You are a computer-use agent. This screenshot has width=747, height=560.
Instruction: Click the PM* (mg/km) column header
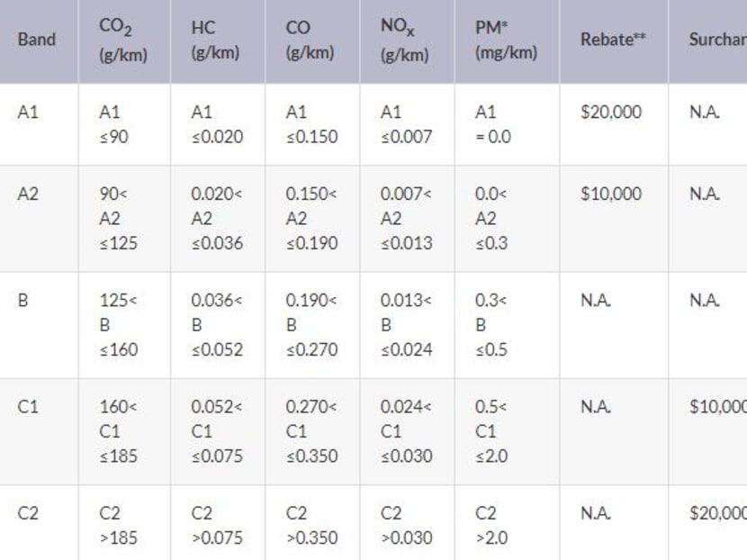coord(506,40)
